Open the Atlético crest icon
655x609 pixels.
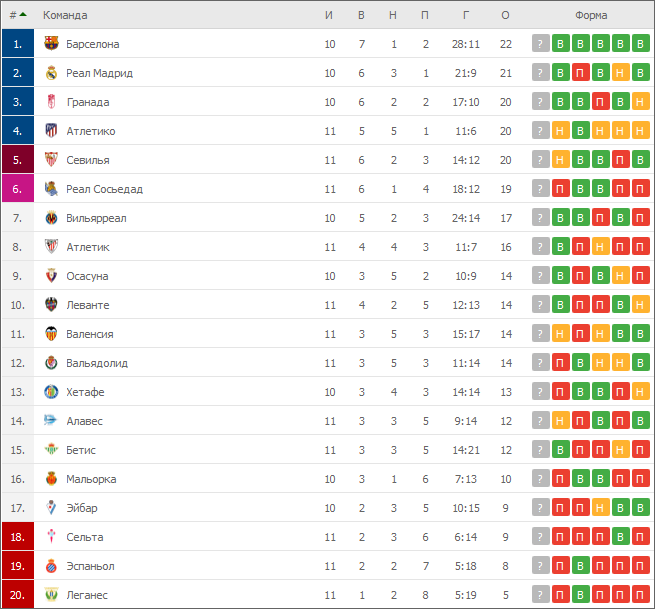coord(51,130)
